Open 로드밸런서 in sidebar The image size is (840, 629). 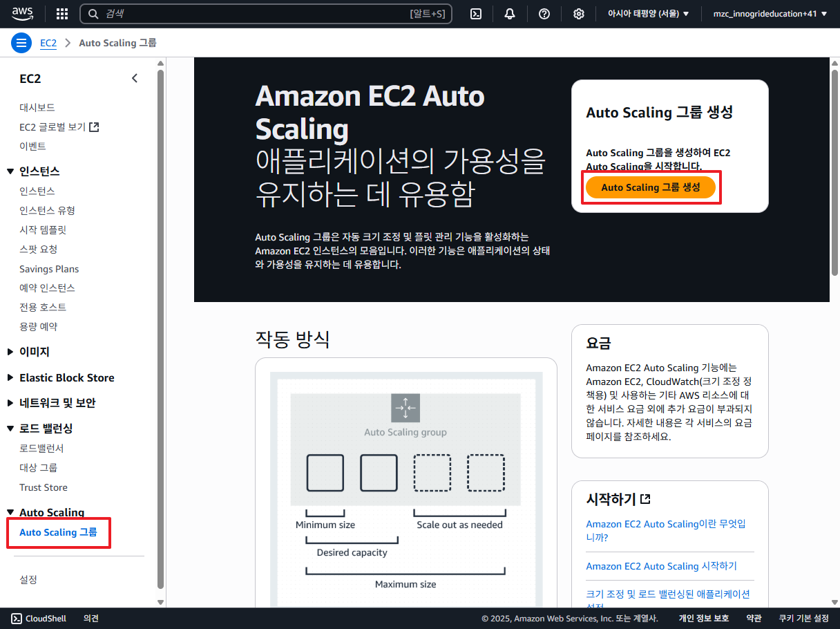pos(41,449)
